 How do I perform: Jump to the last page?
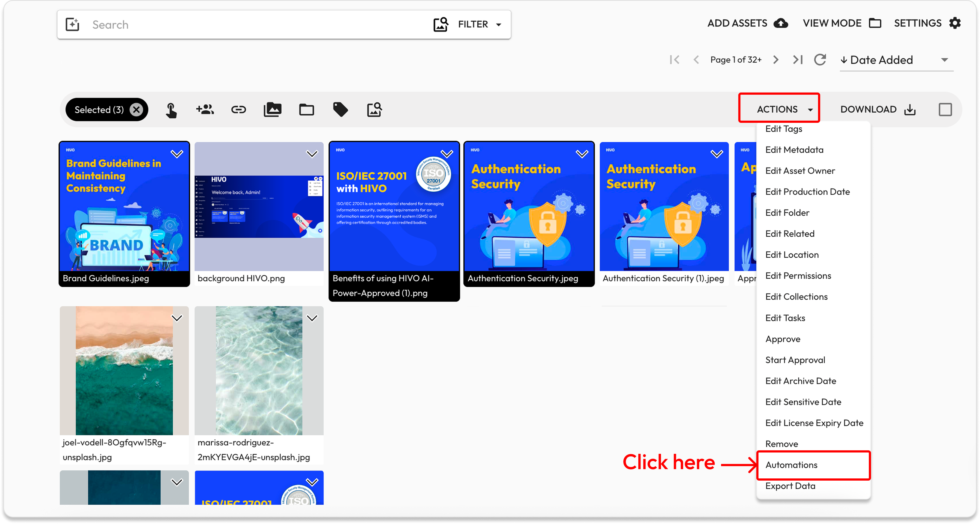click(x=798, y=60)
